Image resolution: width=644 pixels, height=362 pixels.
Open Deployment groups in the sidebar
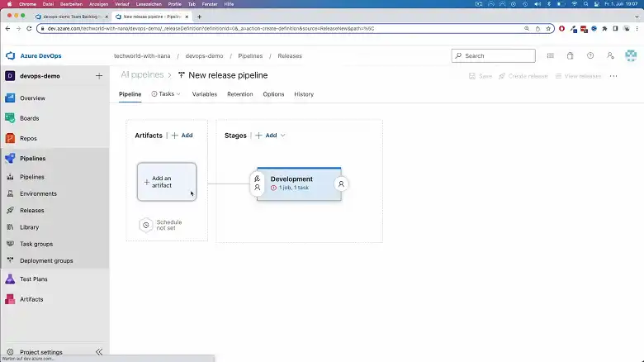(x=46, y=261)
